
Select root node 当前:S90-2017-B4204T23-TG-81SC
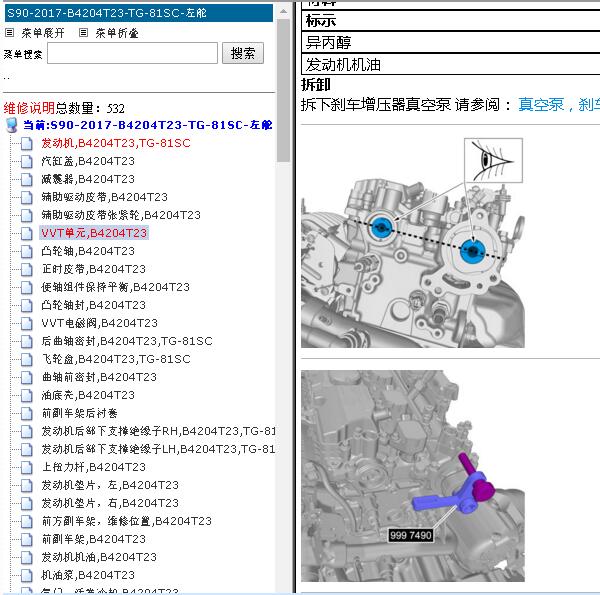point(148,125)
